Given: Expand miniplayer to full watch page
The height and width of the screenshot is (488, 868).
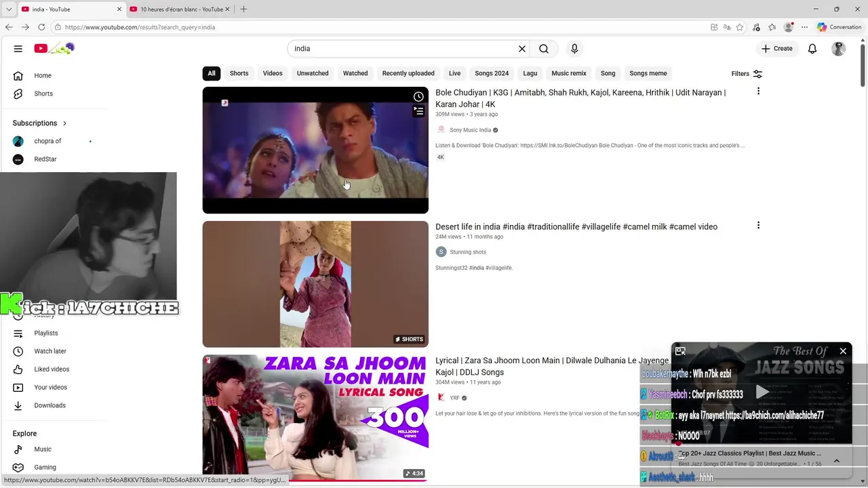Looking at the screenshot, I should tap(680, 351).
